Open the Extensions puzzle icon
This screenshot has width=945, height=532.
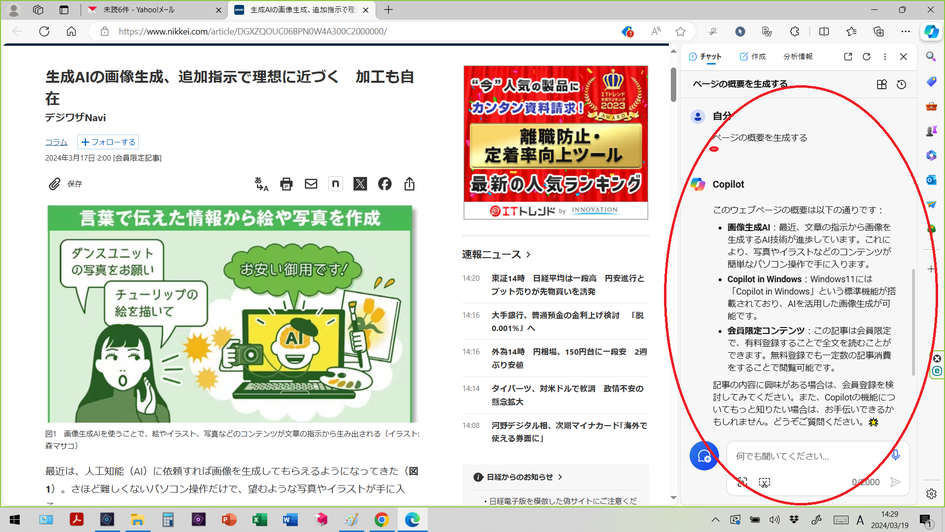(x=794, y=31)
